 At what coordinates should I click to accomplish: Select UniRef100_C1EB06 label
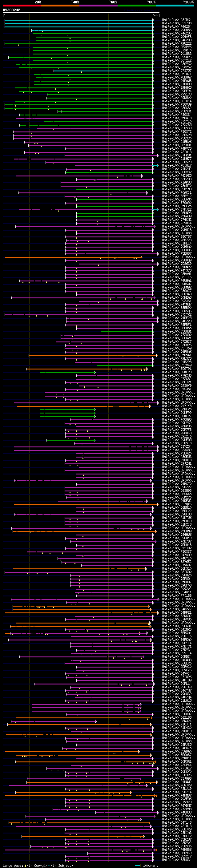point(177,142)
